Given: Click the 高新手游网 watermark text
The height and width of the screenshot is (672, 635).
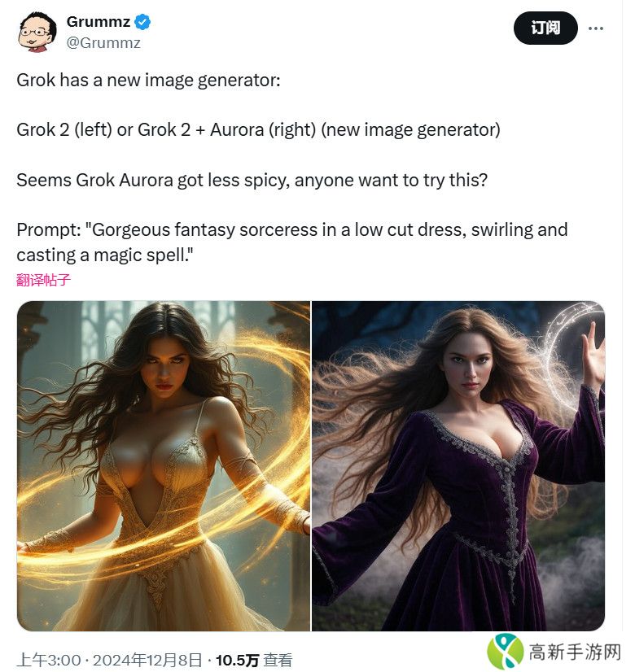Looking at the screenshot, I should (575, 652).
